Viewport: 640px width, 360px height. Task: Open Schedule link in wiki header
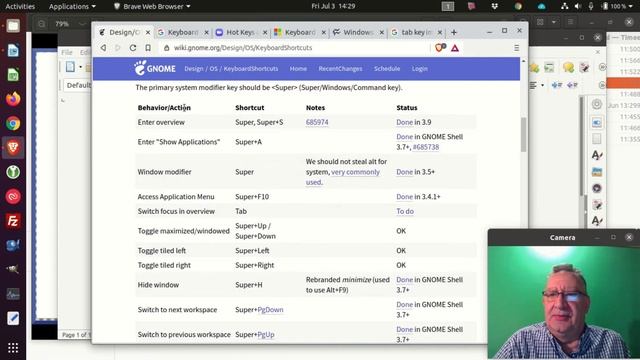[387, 69]
